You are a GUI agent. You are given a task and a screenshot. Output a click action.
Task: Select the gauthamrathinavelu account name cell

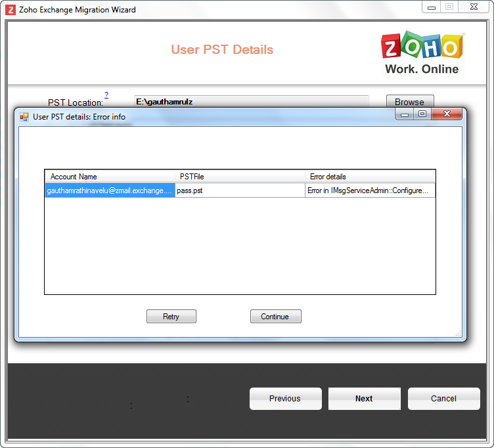(x=110, y=190)
